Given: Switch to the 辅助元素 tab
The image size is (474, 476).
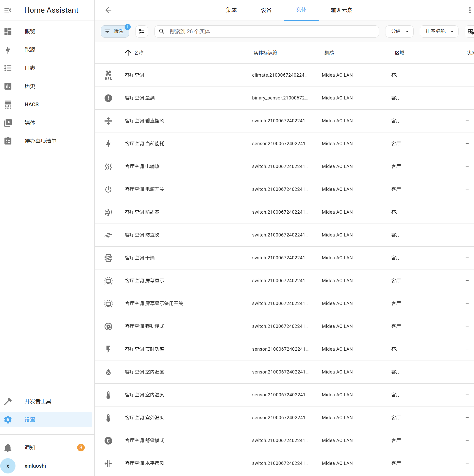Looking at the screenshot, I should click(342, 10).
